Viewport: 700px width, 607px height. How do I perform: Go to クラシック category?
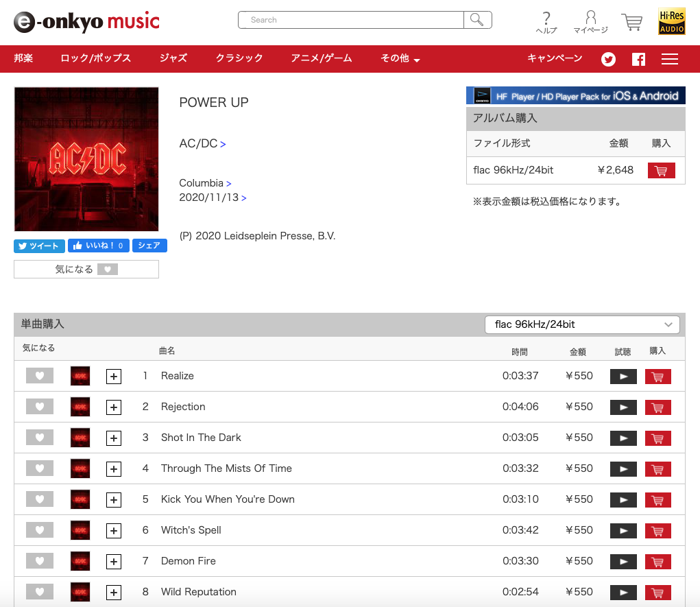coord(239,58)
